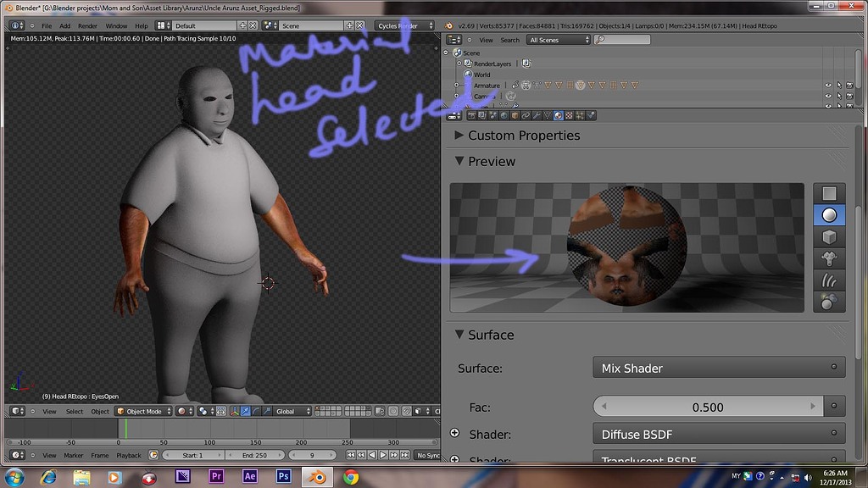The width and height of the screenshot is (868, 488).
Task: Toggle visibility eye for Armature row
Action: click(828, 86)
